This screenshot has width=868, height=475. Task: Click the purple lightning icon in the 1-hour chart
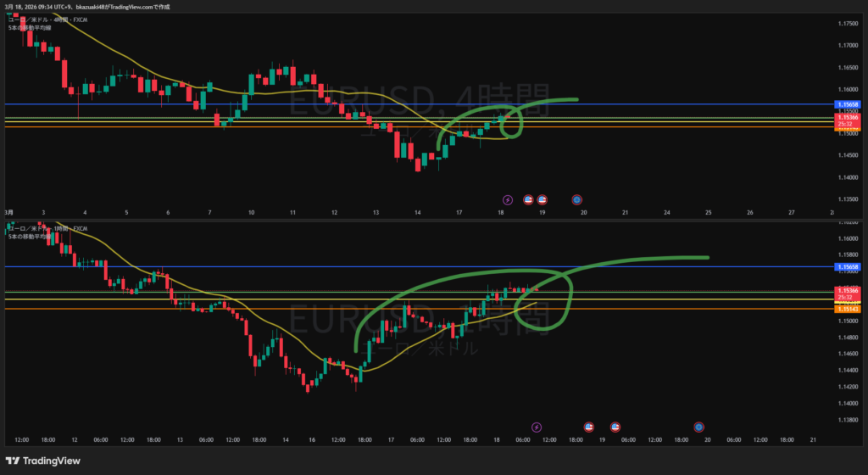click(x=536, y=427)
